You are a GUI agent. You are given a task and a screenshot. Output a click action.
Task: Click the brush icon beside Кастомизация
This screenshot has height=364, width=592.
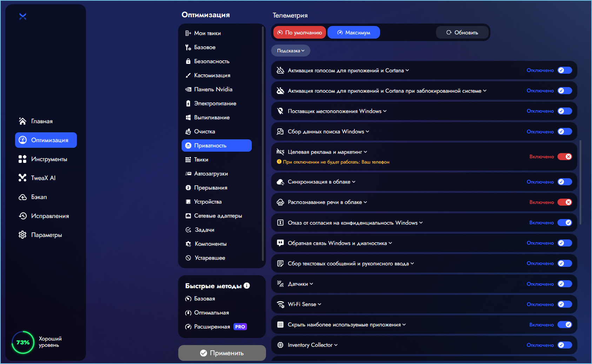pyautogui.click(x=188, y=75)
